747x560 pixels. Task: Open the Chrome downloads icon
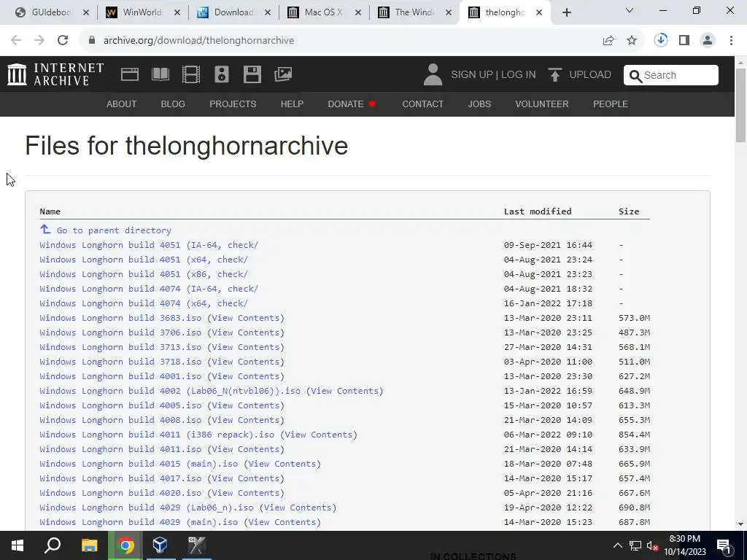click(661, 40)
